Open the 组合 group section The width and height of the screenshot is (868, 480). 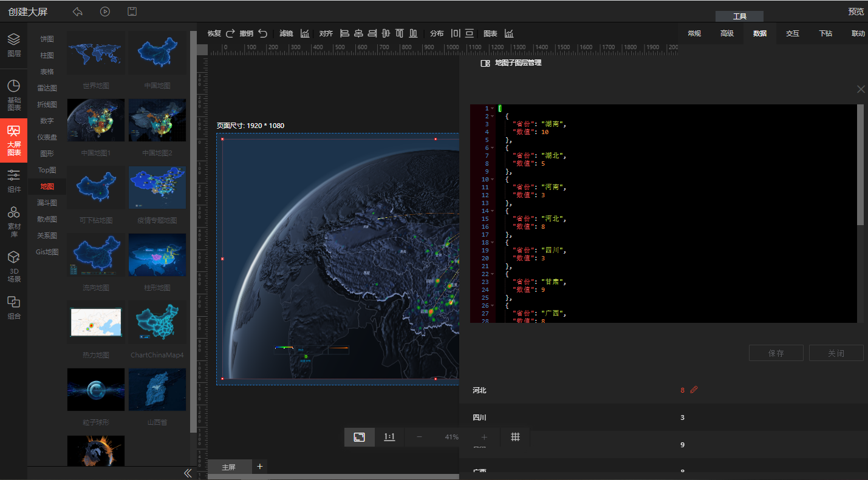13,308
